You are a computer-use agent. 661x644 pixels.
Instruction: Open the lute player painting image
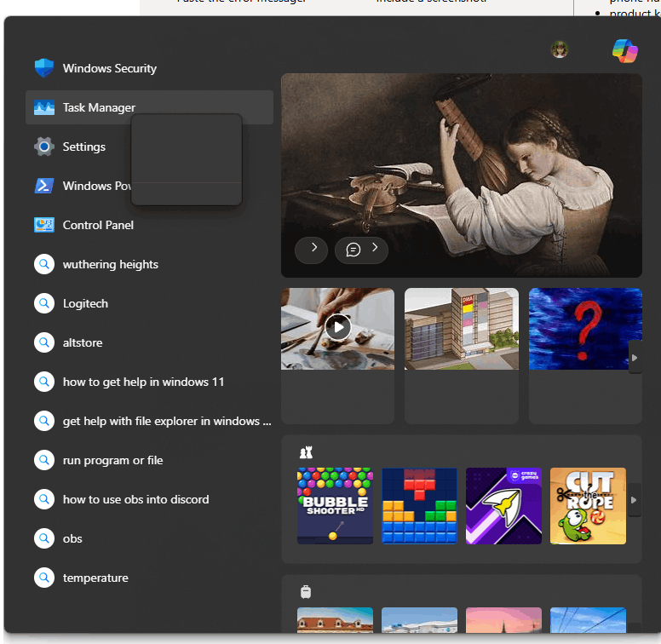click(462, 175)
